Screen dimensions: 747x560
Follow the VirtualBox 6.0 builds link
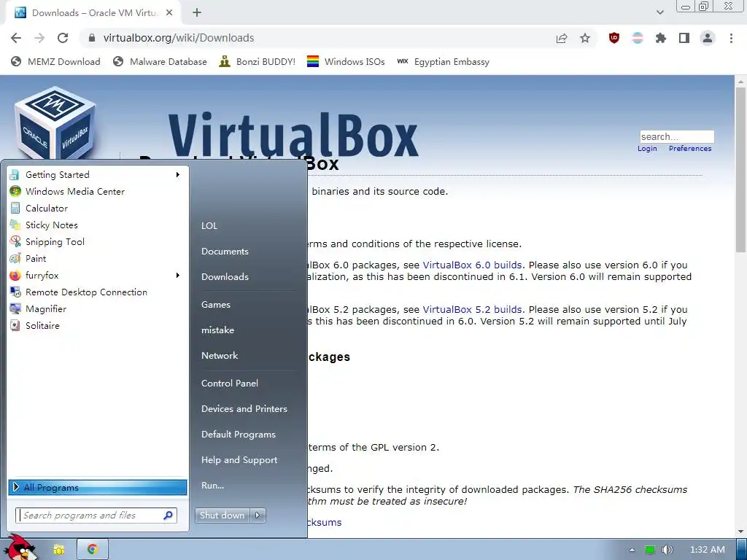(x=472, y=265)
